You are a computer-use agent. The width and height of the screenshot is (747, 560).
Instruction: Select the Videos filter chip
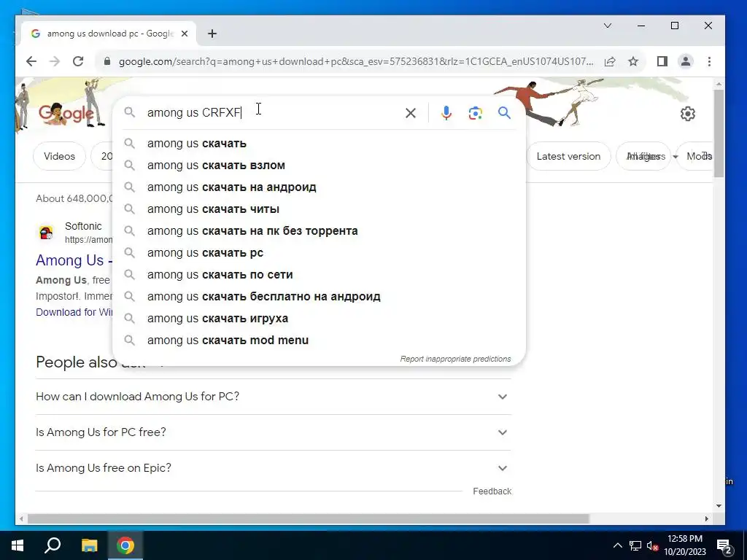tap(59, 156)
